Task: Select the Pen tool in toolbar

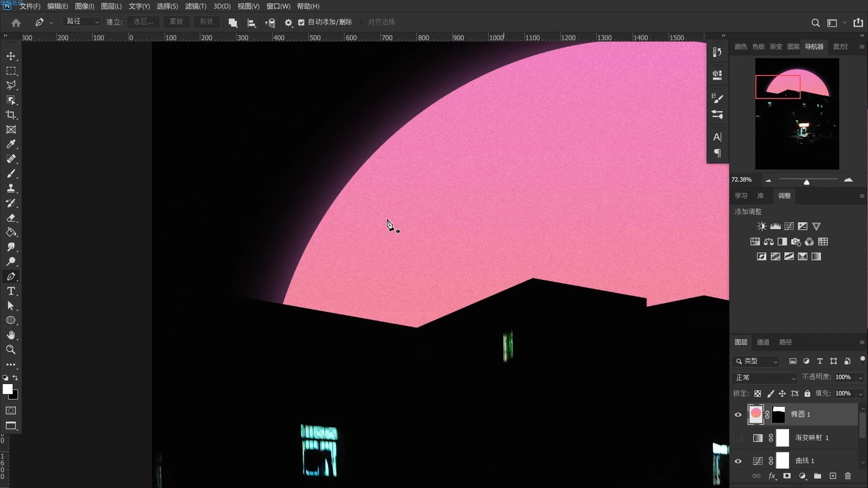Action: [x=11, y=277]
